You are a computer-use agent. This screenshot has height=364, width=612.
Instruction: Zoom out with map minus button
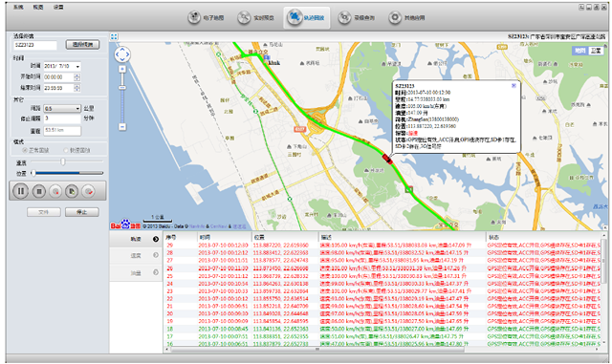tap(122, 127)
